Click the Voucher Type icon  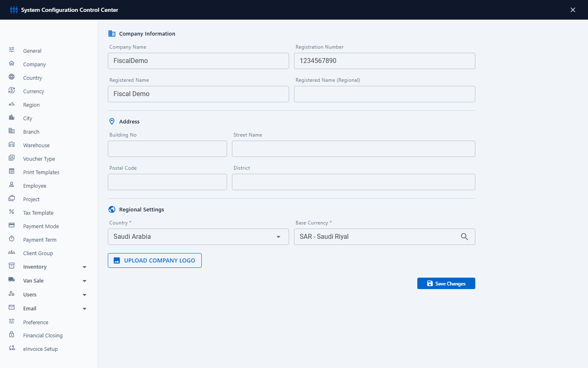[11, 158]
